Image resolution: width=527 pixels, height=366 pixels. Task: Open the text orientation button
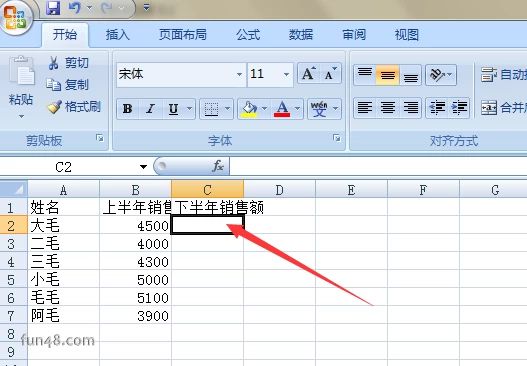[x=441, y=75]
